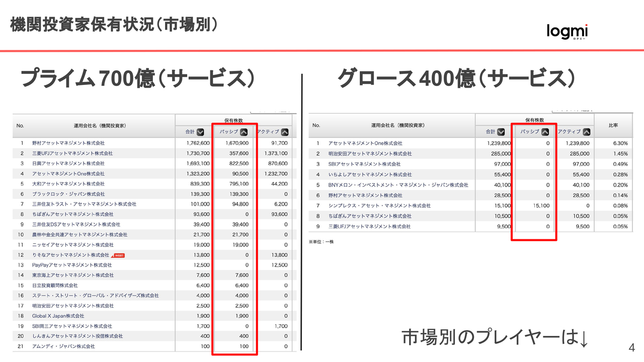The image size is (644, 362).
Task: Click the アクティブ sort arrow in Growth table
Action: (587, 132)
